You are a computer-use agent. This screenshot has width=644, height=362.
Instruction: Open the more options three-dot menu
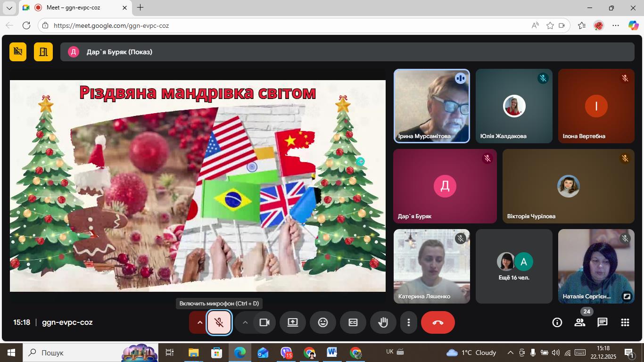point(408,322)
